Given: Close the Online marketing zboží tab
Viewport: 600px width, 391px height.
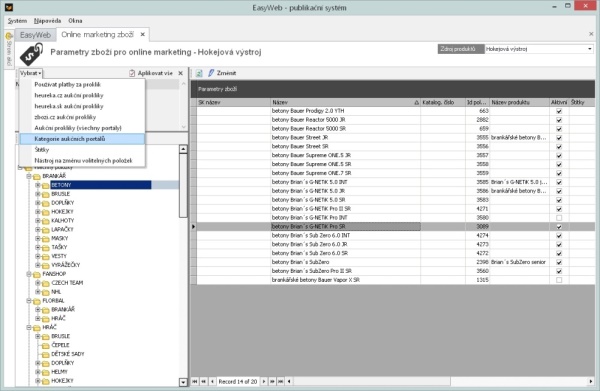Looking at the screenshot, I should coord(142,34).
